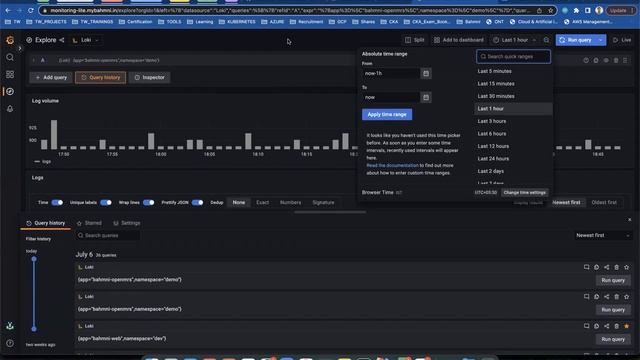Share the second bahmni-openmrs demo query

tap(607, 297)
